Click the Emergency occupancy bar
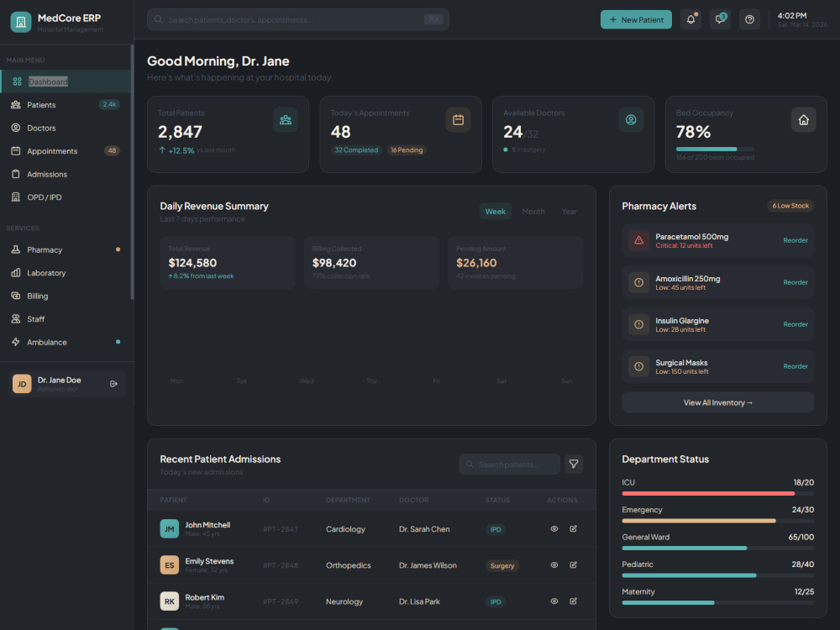The image size is (840, 630). click(718, 521)
